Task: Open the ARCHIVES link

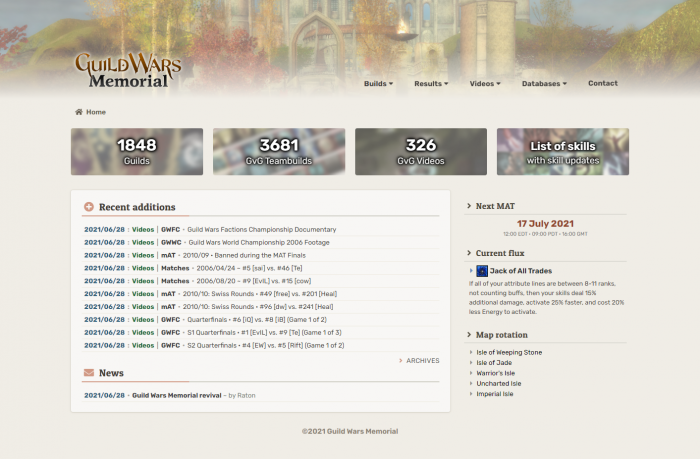Action: coord(422,361)
